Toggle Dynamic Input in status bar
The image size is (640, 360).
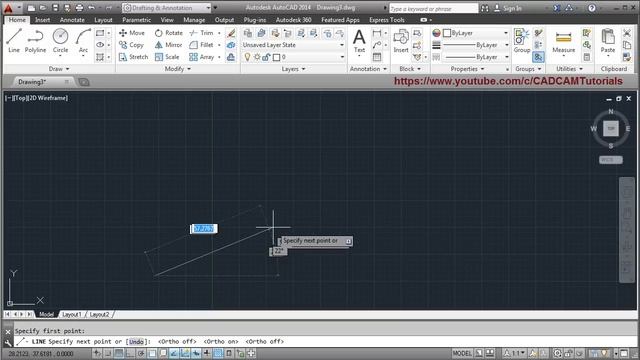tap(196, 353)
